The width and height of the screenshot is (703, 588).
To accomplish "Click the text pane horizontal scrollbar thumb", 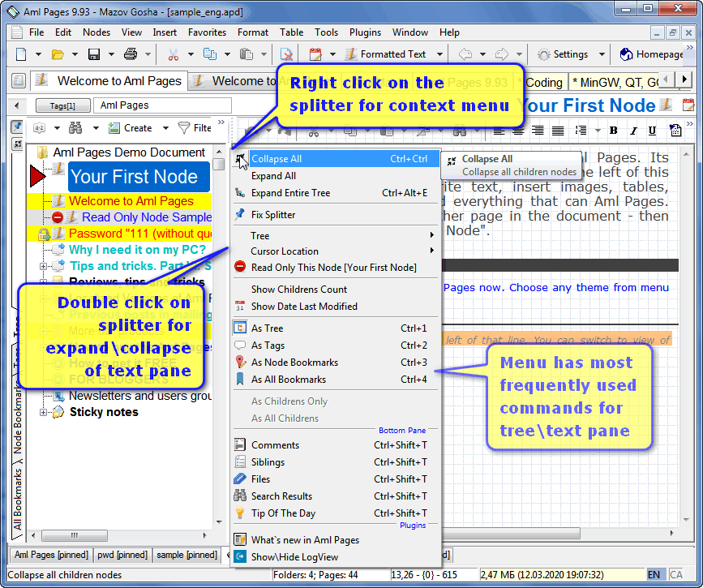I will [x=511, y=534].
